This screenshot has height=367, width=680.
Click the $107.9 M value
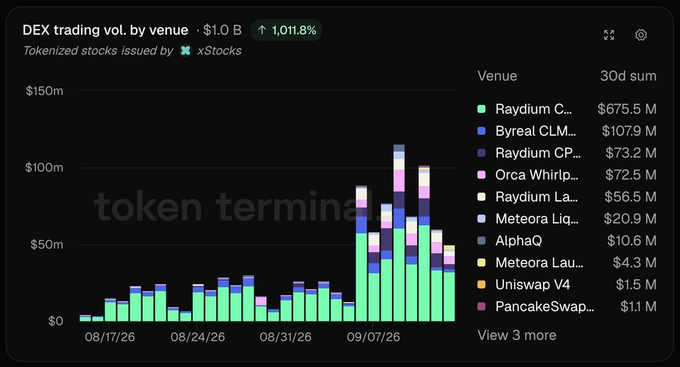point(629,131)
